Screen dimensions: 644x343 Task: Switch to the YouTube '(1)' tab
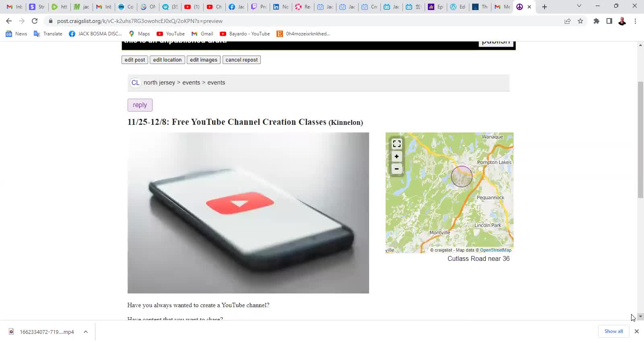[192, 7]
